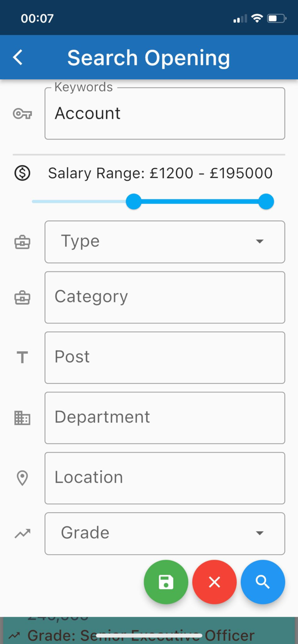Tap the back arrow in the header

click(x=17, y=57)
